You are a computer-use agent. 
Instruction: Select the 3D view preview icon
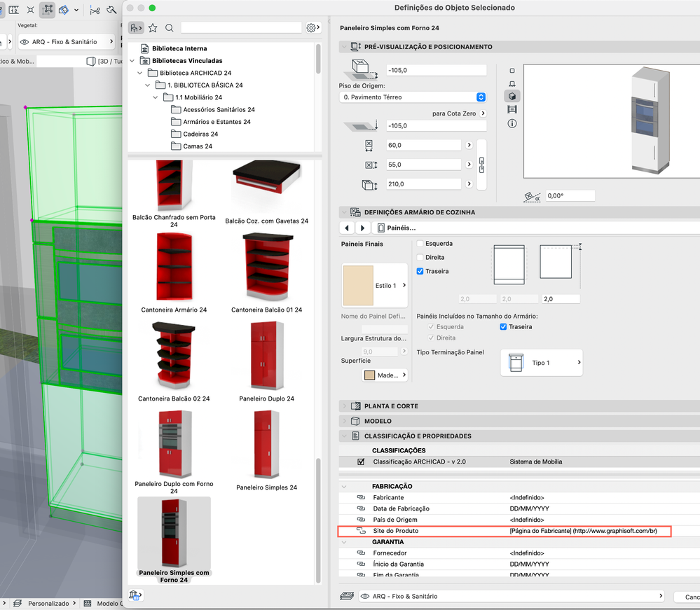point(512,96)
